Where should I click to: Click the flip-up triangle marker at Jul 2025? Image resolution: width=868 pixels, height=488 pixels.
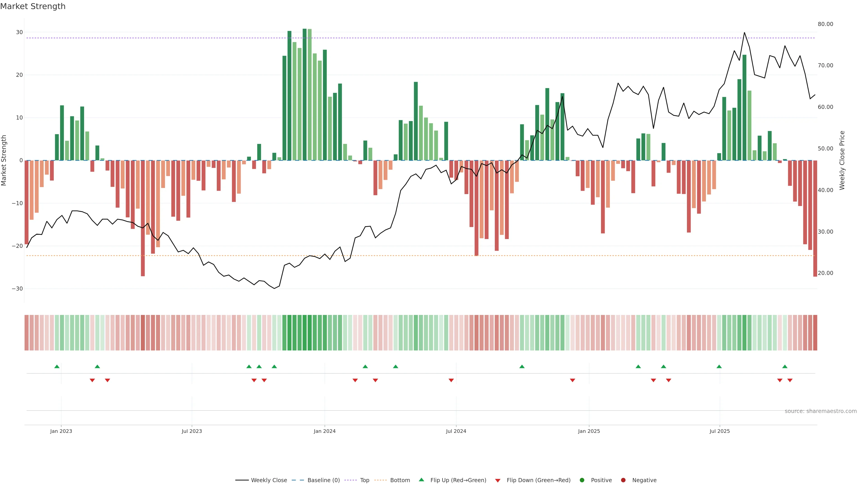(x=719, y=366)
